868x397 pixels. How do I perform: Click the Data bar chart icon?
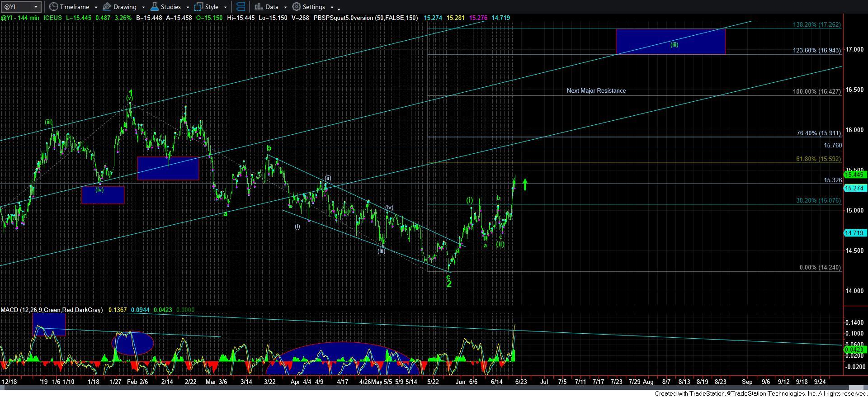coord(259,7)
